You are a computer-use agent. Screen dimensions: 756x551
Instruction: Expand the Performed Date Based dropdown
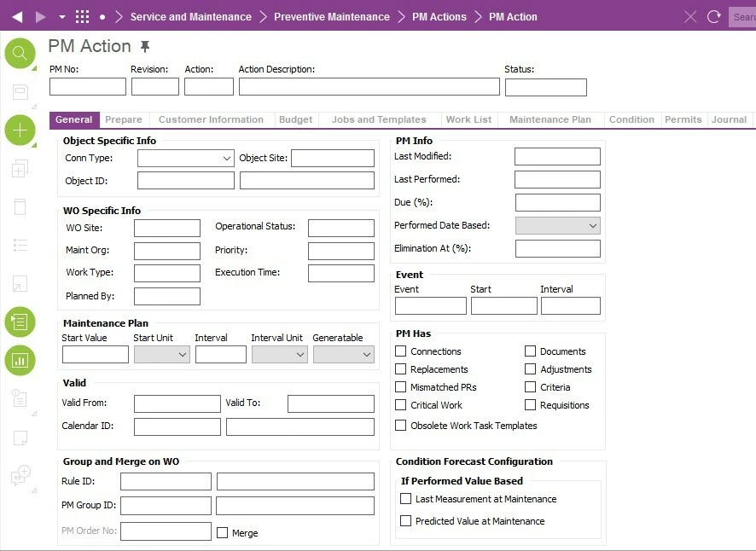click(x=557, y=226)
